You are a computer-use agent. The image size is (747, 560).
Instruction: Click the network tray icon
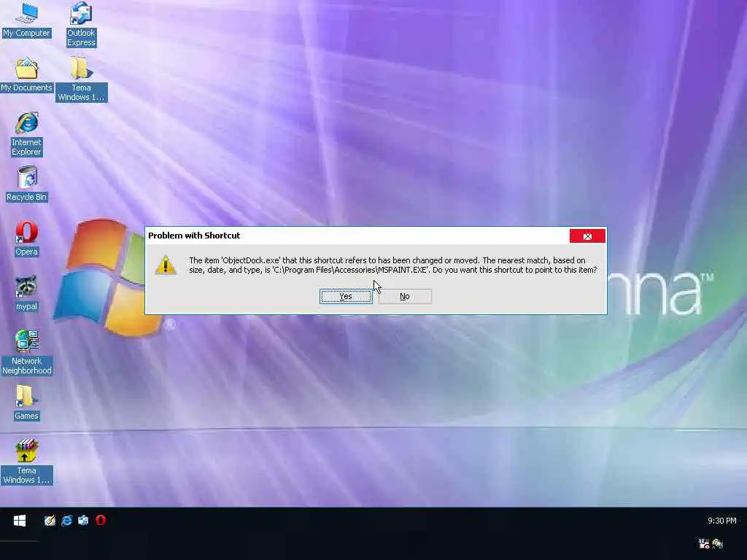click(704, 543)
